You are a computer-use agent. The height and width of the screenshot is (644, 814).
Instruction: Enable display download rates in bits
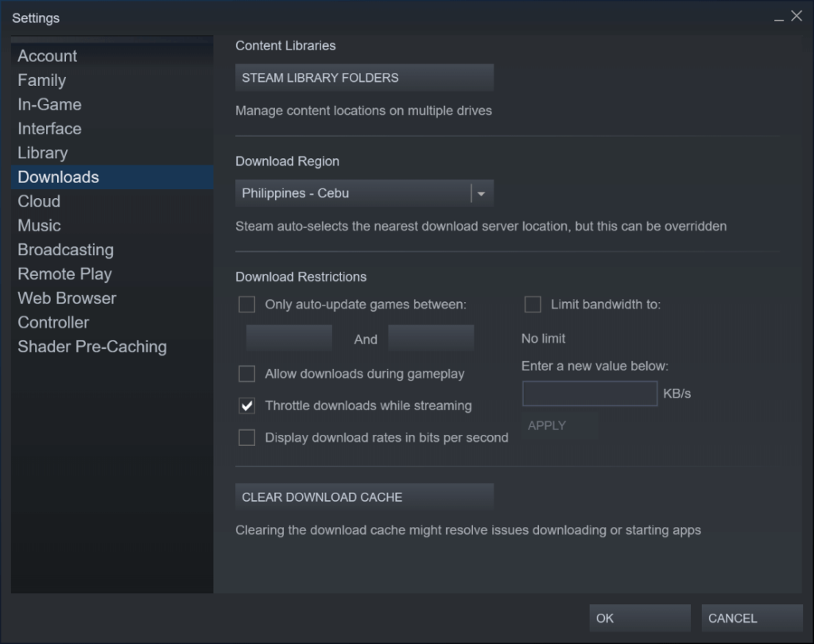[247, 437]
